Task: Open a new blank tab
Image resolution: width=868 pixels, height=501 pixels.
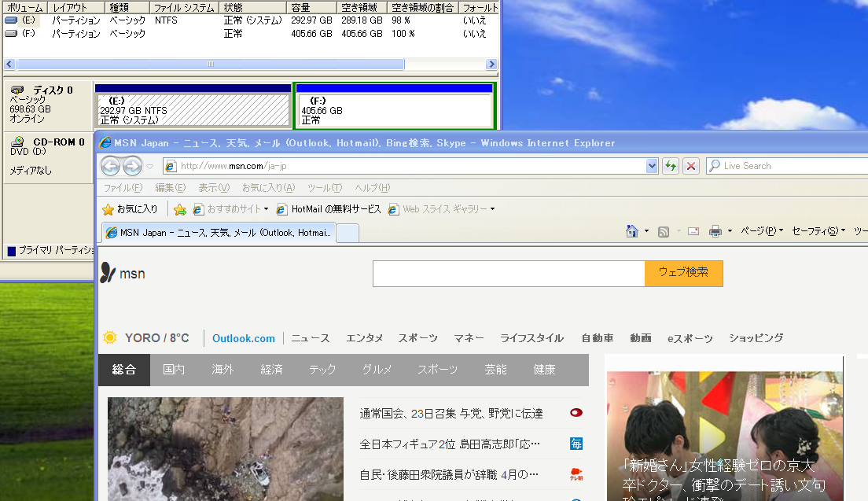Action: pos(348,233)
